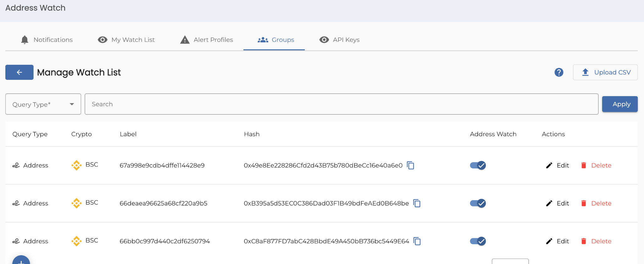Select the Groups tab

tap(274, 40)
